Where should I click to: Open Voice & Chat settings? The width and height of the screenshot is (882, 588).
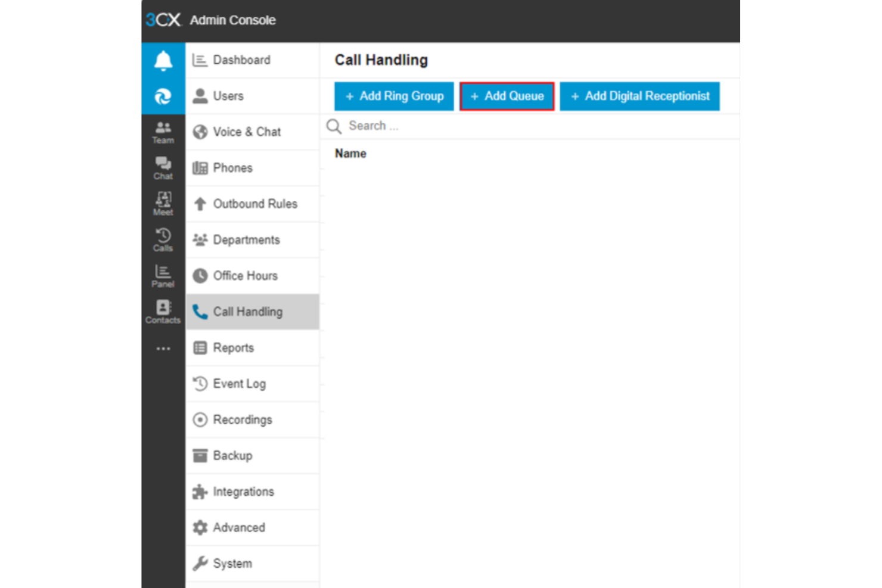point(247,132)
